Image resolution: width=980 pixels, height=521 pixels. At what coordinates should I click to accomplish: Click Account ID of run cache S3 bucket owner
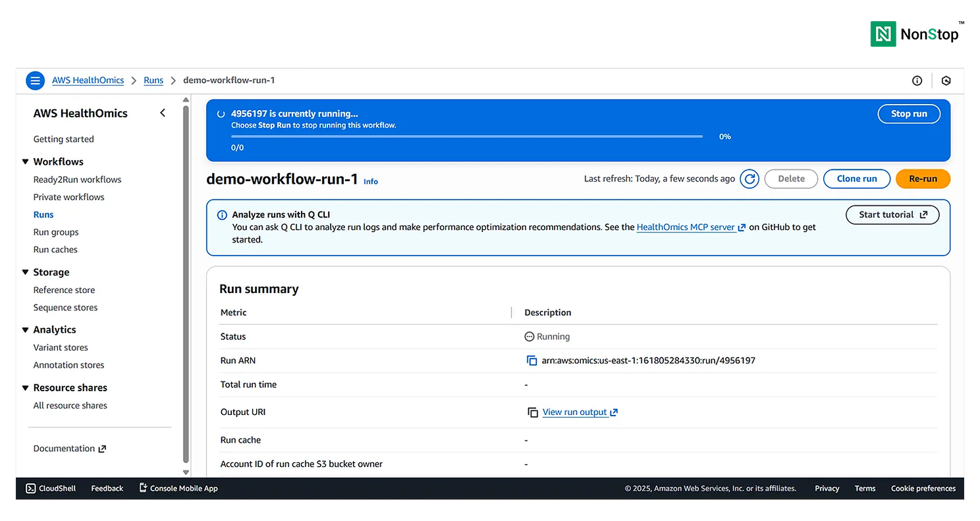coord(302,464)
